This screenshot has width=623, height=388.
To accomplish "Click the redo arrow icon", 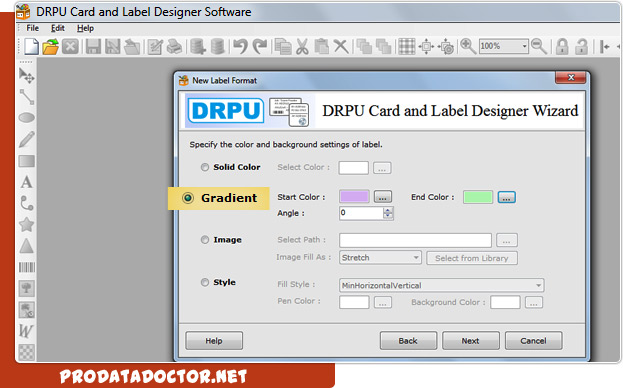I will click(260, 46).
